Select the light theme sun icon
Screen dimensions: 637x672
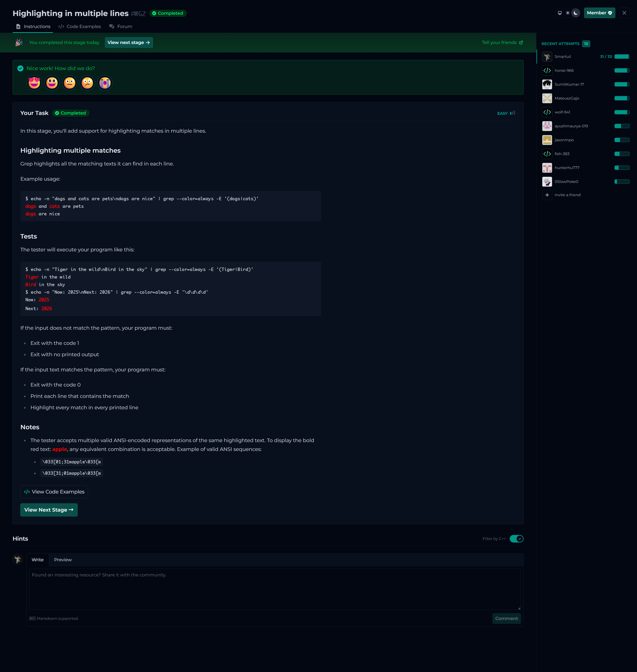(x=568, y=13)
